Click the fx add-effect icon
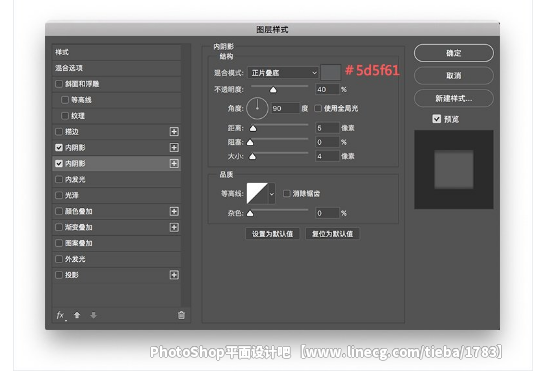 pyautogui.click(x=61, y=315)
